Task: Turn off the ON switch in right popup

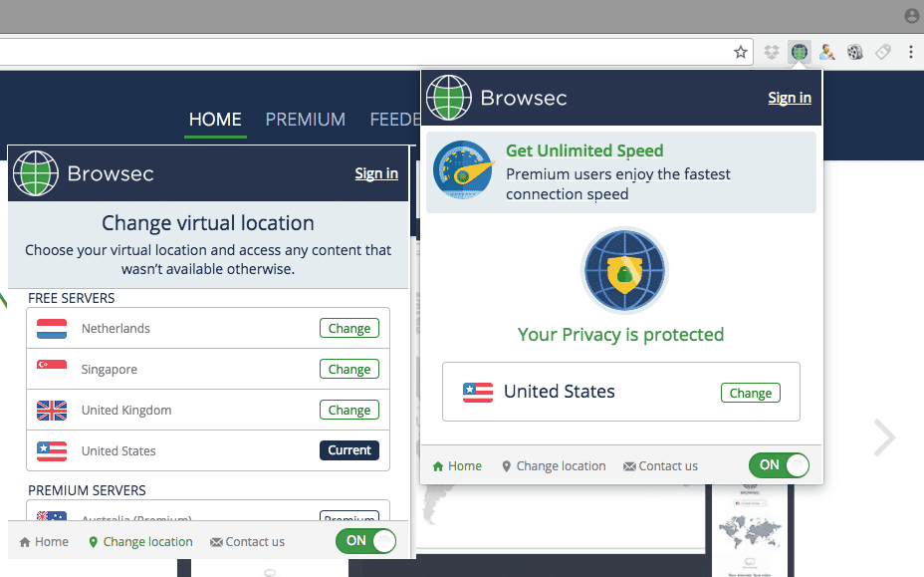Action: [779, 465]
